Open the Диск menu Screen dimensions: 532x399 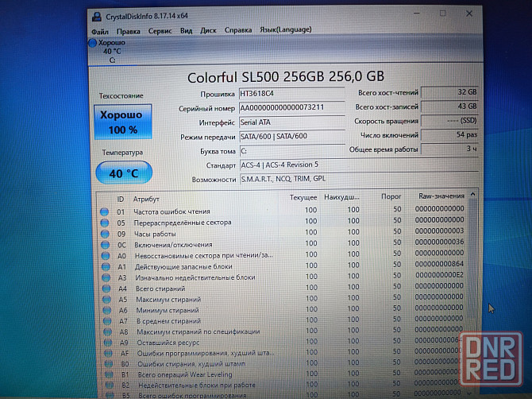(x=208, y=30)
